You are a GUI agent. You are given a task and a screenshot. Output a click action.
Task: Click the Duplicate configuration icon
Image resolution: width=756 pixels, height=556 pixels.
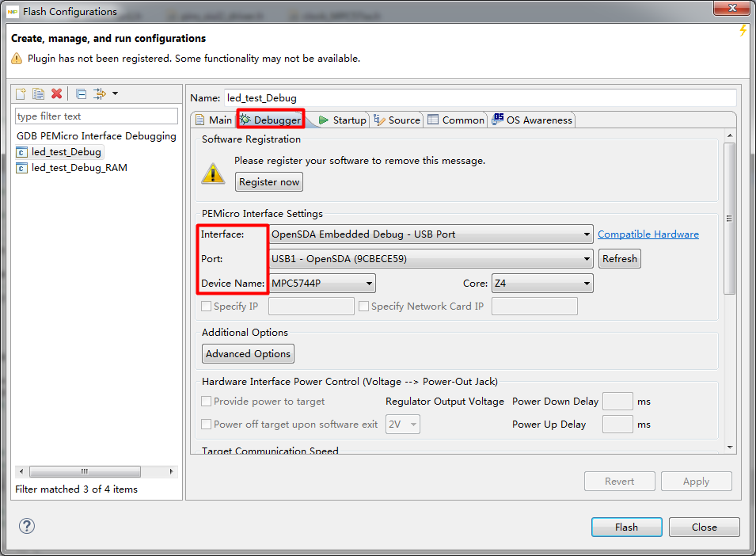tap(39, 93)
